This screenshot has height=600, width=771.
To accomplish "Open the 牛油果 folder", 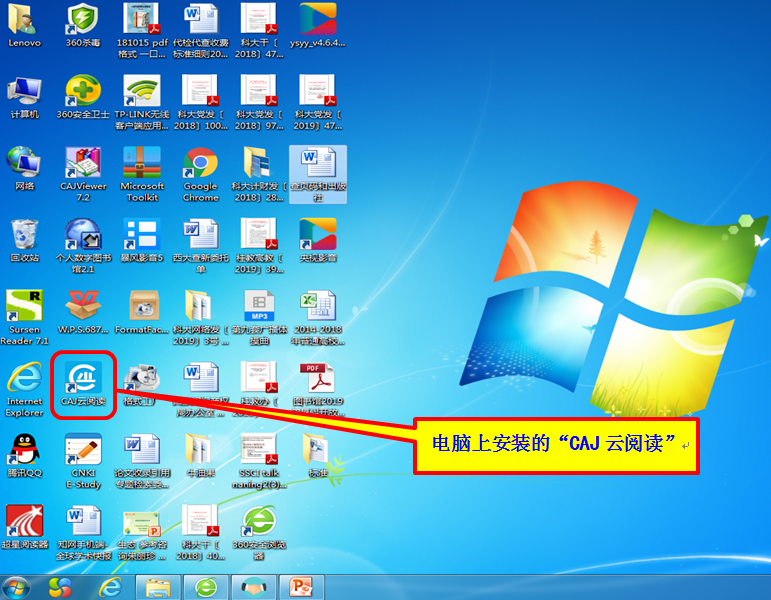I will 201,456.
